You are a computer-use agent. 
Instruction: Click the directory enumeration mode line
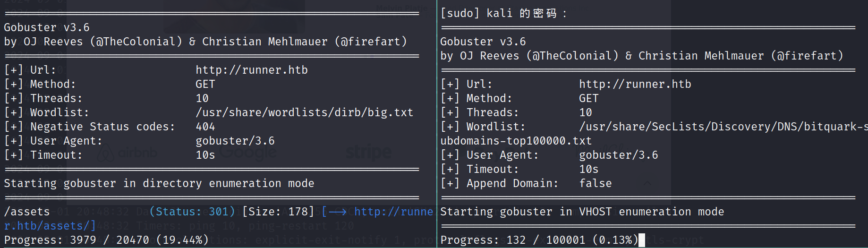tap(159, 183)
